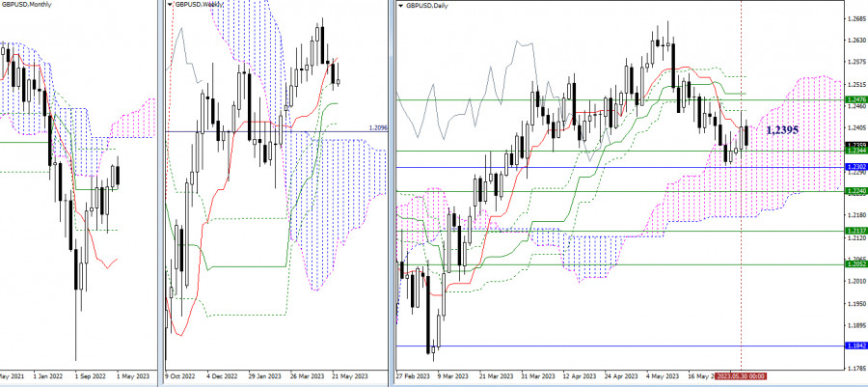
Task: Click the green 1.2137 price level tag
Action: click(x=855, y=231)
